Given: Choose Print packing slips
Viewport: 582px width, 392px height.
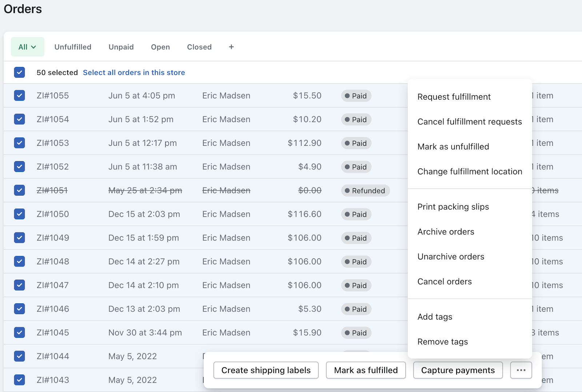Looking at the screenshot, I should 453,207.
